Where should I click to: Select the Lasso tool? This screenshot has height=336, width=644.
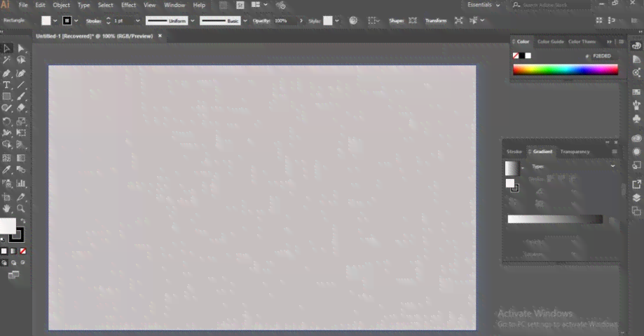(x=21, y=60)
